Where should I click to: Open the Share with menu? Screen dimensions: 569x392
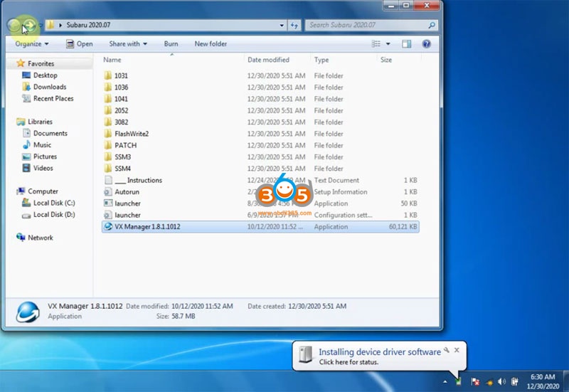128,44
